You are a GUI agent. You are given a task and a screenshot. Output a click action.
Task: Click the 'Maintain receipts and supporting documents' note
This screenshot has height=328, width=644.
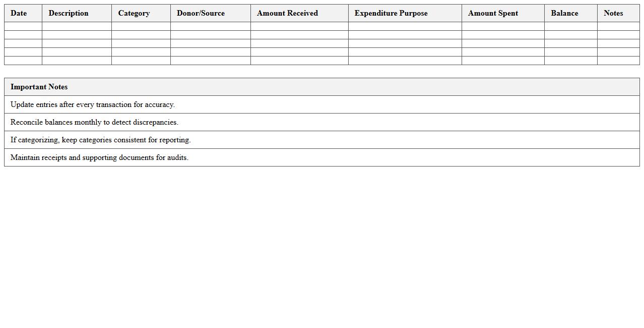pos(99,157)
